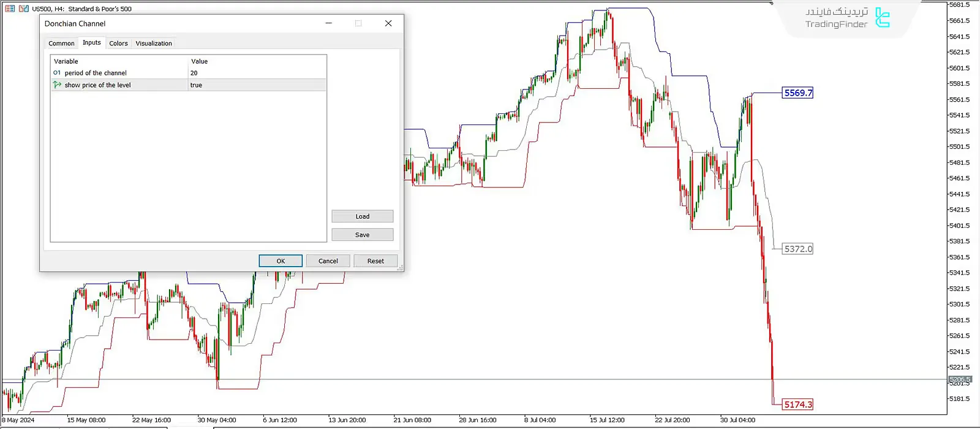Click the Reset button
980x429 pixels.
pos(375,261)
